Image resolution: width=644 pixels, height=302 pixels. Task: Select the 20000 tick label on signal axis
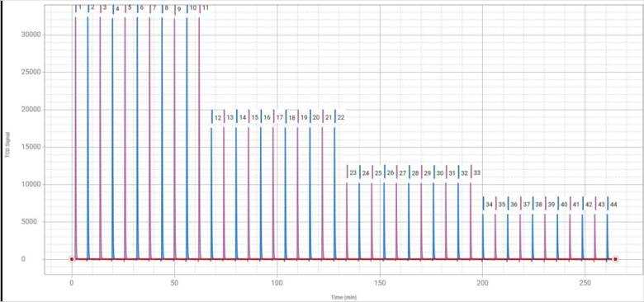point(31,110)
